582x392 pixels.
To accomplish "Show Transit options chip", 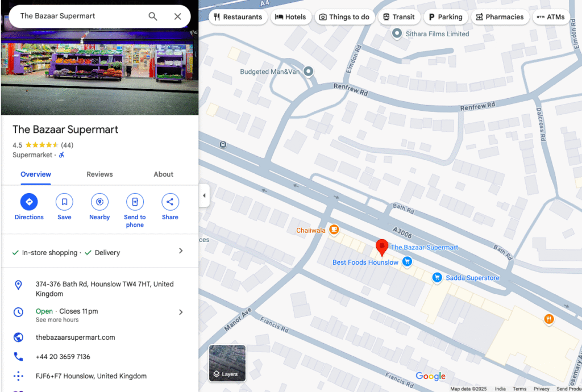I will 399,17.
